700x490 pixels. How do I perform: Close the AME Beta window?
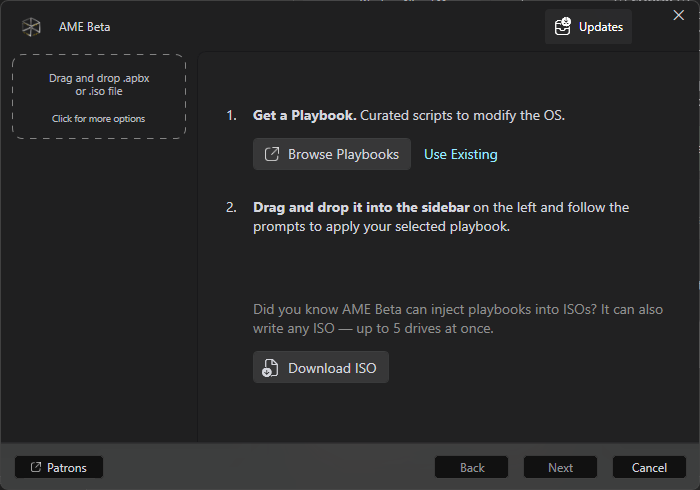click(679, 15)
